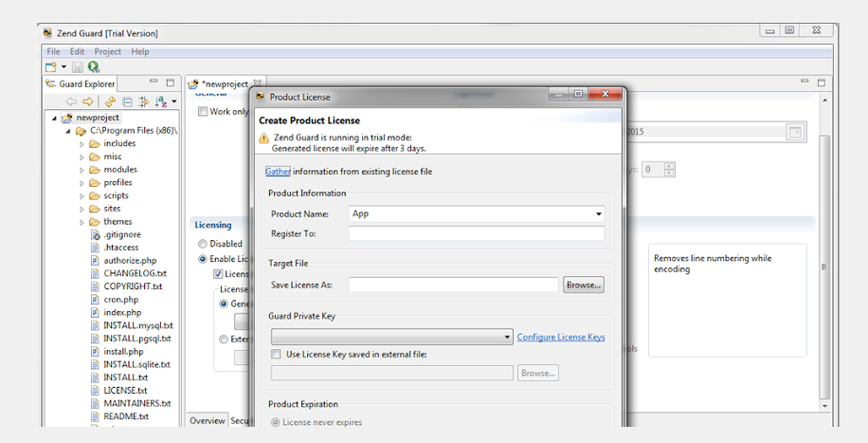
Task: Click Browse next to Save License As
Action: click(x=584, y=285)
